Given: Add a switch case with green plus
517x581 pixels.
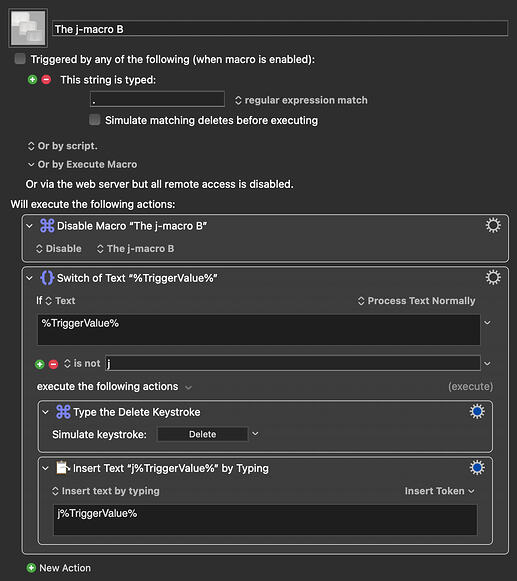Looking at the screenshot, I should point(40,364).
